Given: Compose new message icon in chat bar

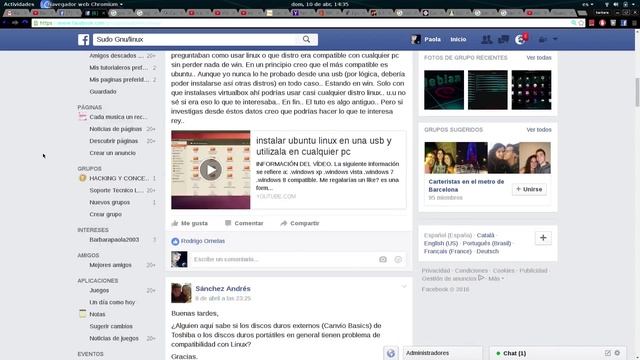Looking at the screenshot, I should [x=607, y=353].
